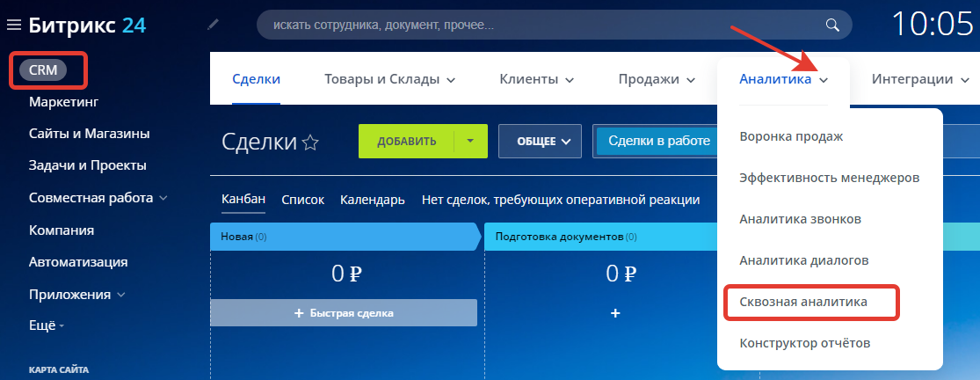The image size is (980, 380).
Task: Switch to Список view
Action: [x=303, y=200]
